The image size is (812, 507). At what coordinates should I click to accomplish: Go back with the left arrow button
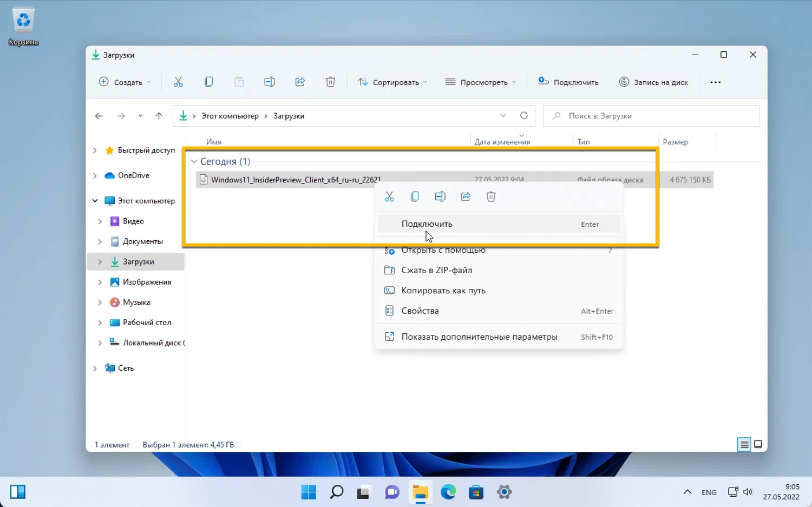pos(99,116)
